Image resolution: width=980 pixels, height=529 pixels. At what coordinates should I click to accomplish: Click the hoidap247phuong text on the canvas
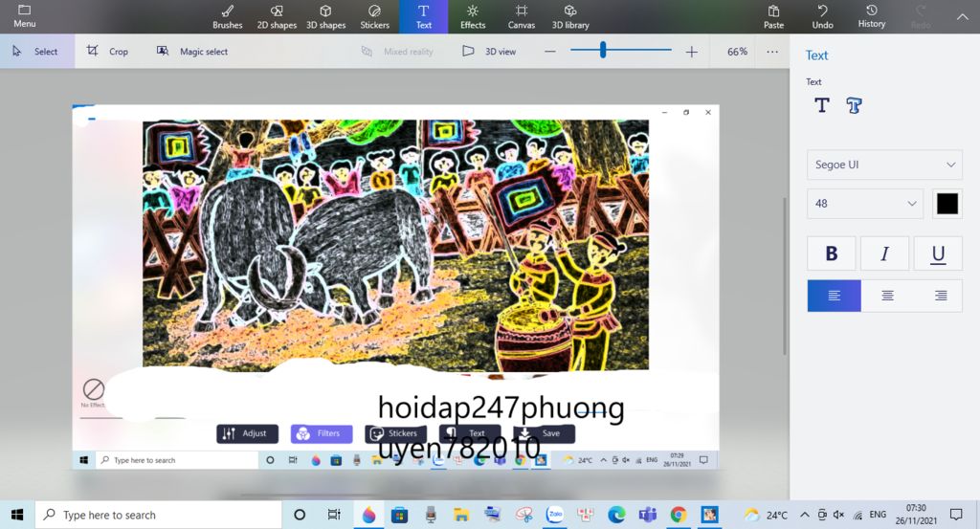pos(501,408)
